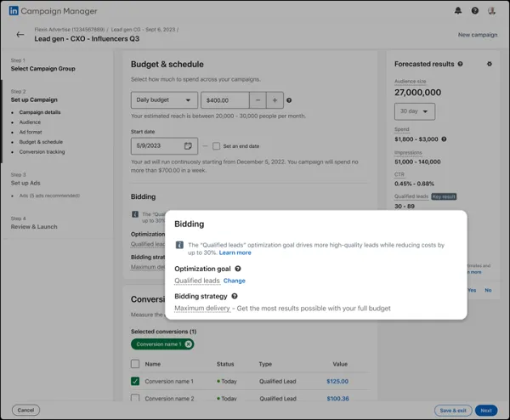The image size is (510, 420).
Task: Click the Maximum delivery strategy text
Action: (x=202, y=309)
